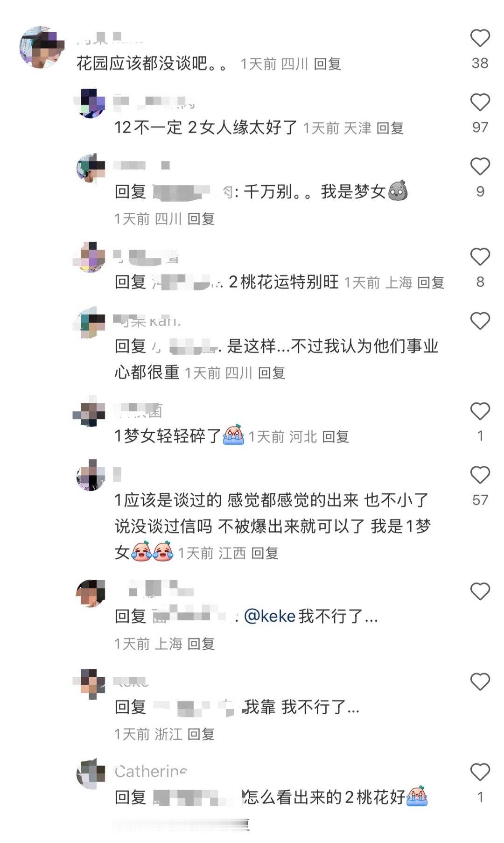The width and height of the screenshot is (504, 843).
Task: Reply to the '花园应该都没谈吧' comment
Action: pos(327,64)
